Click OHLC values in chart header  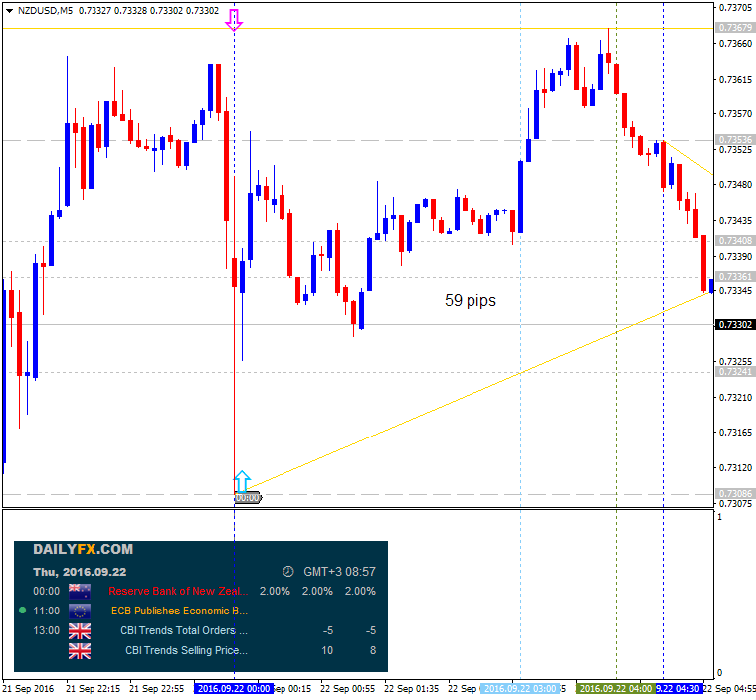pos(148,11)
